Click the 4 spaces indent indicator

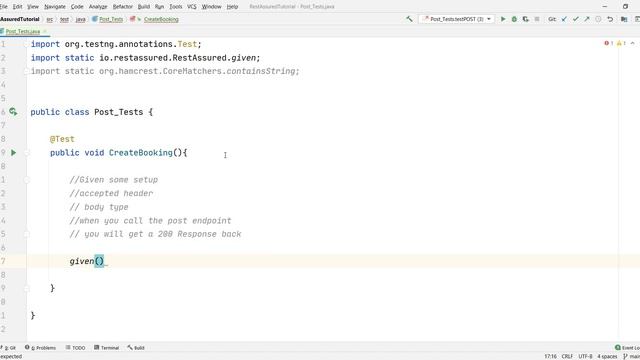pyautogui.click(x=607, y=356)
